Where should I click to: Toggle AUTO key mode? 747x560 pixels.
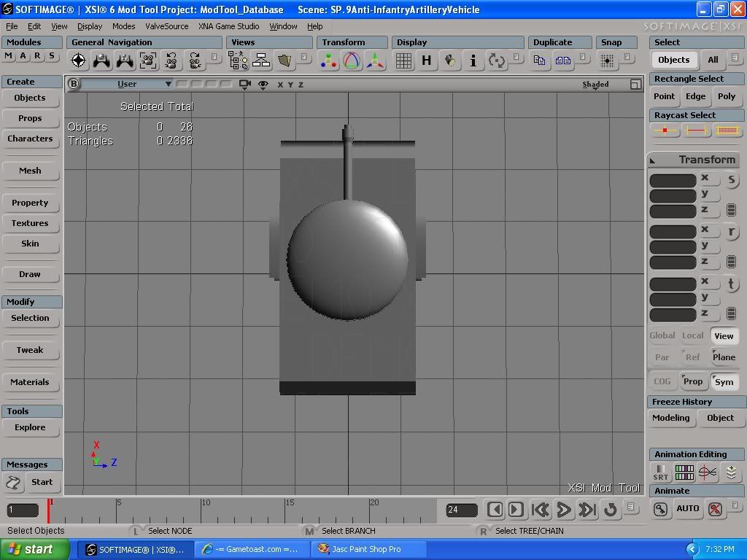coord(687,508)
